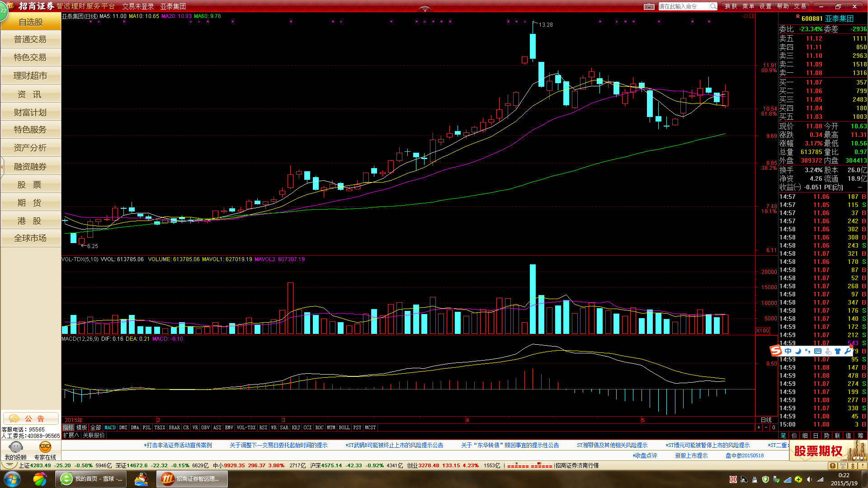868x488 pixels.
Task: Open 财富计划 in the sidebar
Action: pyautogui.click(x=30, y=112)
